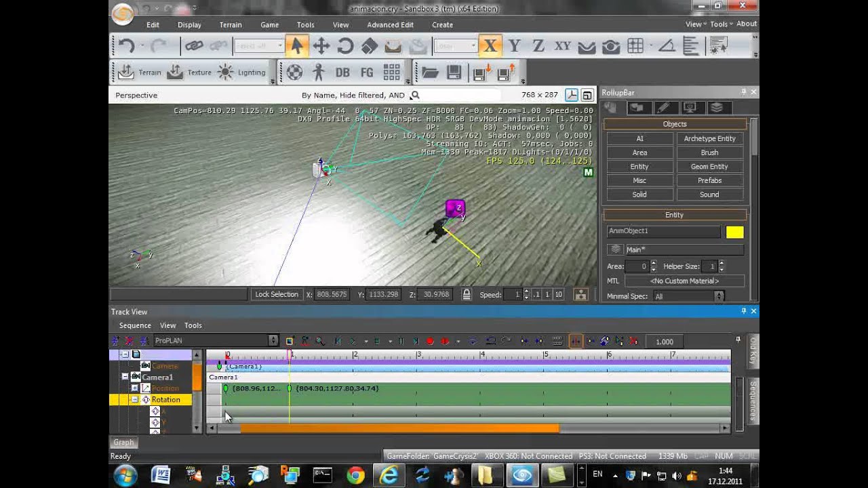
Task: Open the reference coordinate system dropdown
Action: tap(455, 46)
